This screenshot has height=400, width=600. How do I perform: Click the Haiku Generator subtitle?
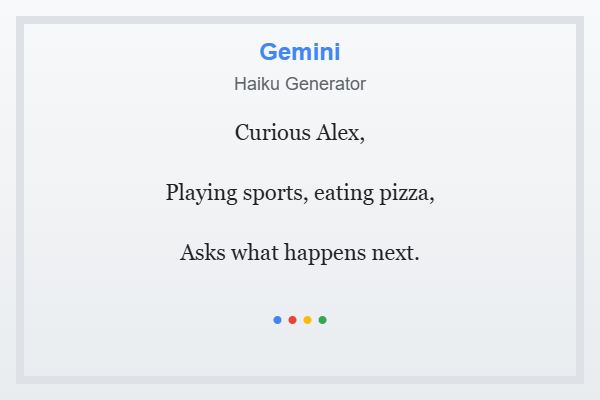coord(300,84)
